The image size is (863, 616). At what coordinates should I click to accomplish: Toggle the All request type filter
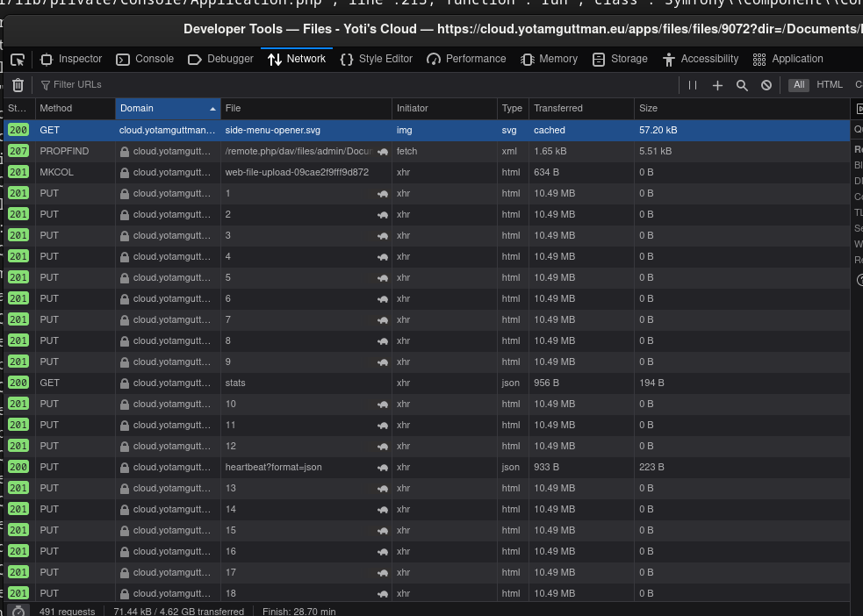click(798, 85)
